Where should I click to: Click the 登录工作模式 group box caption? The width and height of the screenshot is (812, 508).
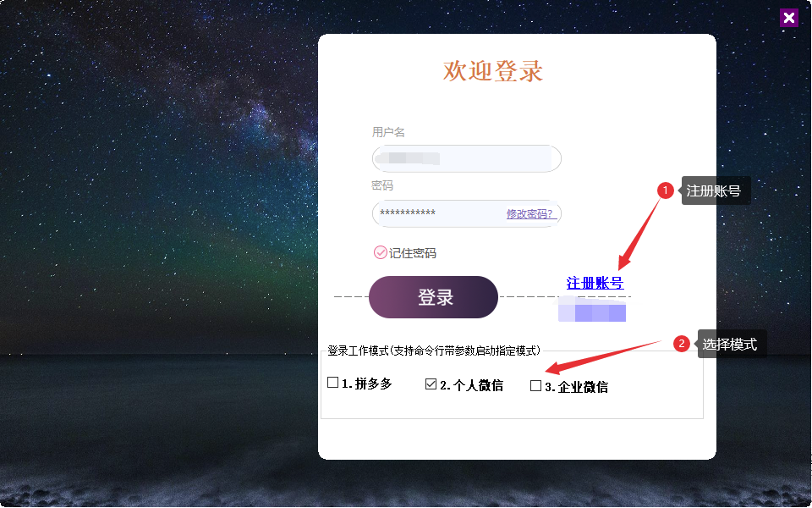(x=434, y=351)
